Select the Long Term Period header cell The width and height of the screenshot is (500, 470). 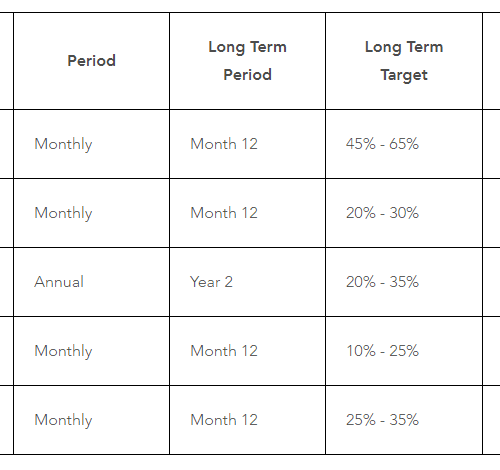247,61
